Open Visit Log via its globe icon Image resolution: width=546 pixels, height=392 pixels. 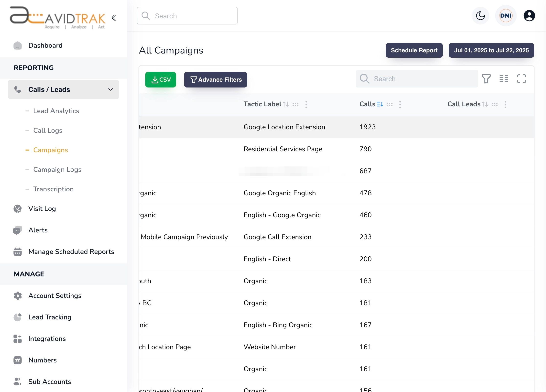(17, 208)
